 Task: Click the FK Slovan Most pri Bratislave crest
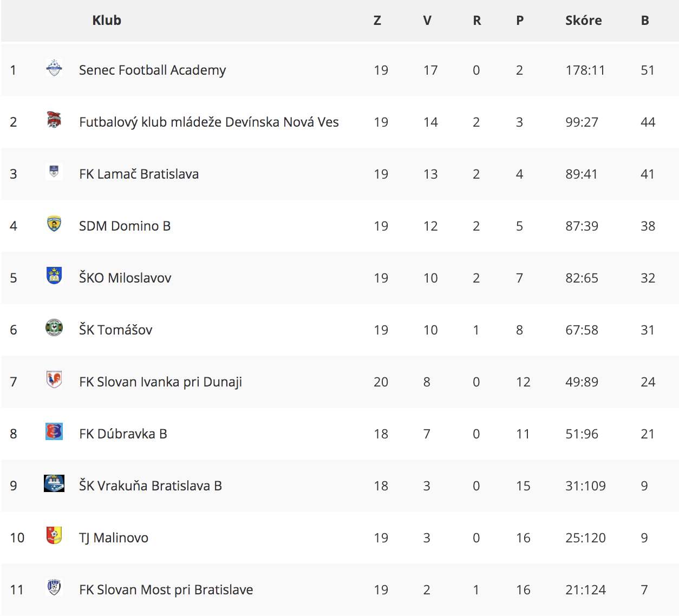coord(54,587)
